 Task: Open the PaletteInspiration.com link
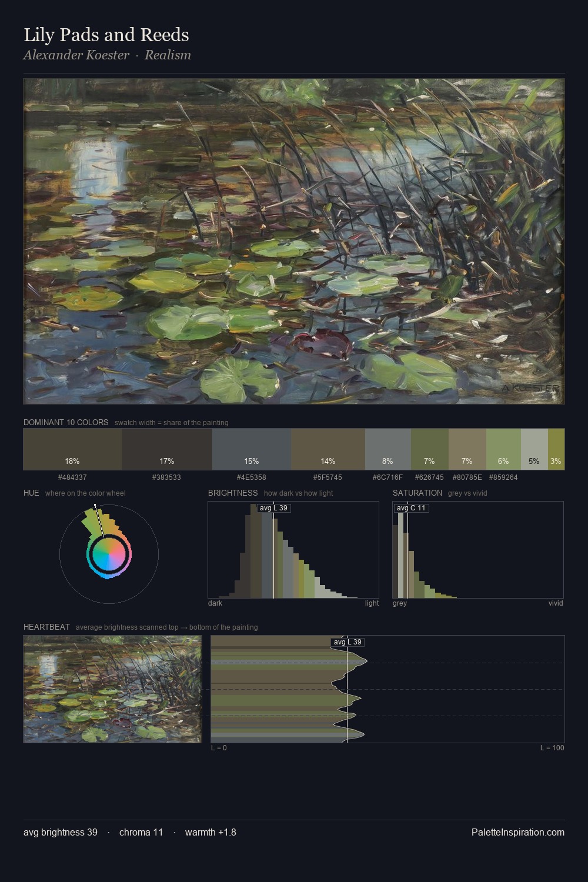tap(518, 832)
